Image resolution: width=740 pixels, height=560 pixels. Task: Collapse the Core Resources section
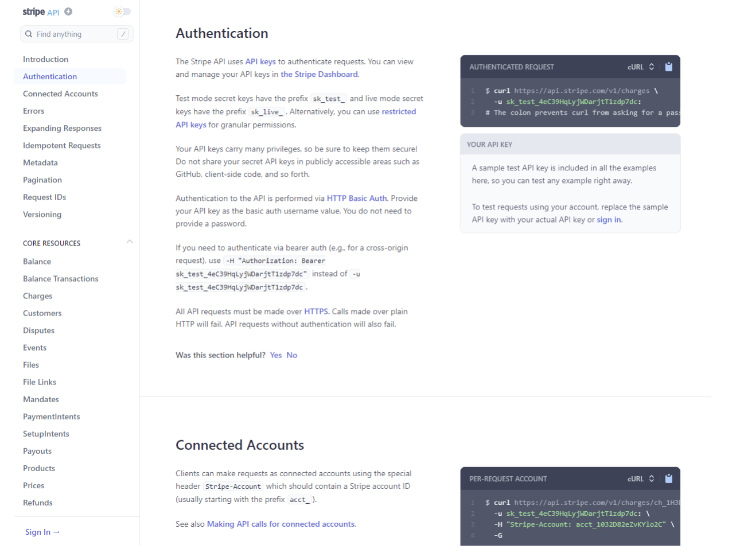point(130,242)
